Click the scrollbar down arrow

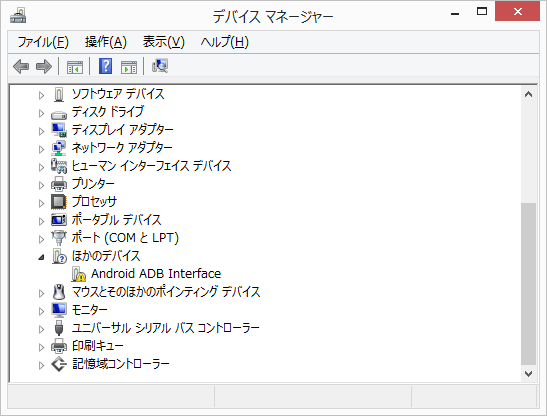529,374
